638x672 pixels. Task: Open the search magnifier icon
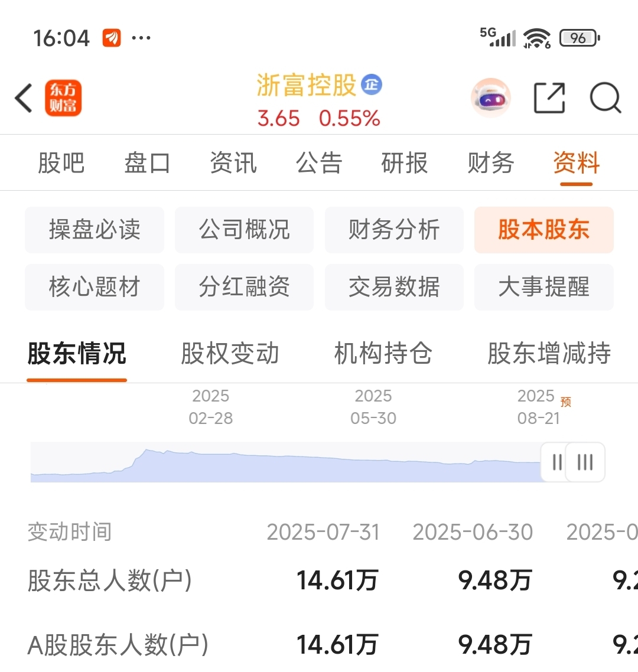(x=606, y=97)
